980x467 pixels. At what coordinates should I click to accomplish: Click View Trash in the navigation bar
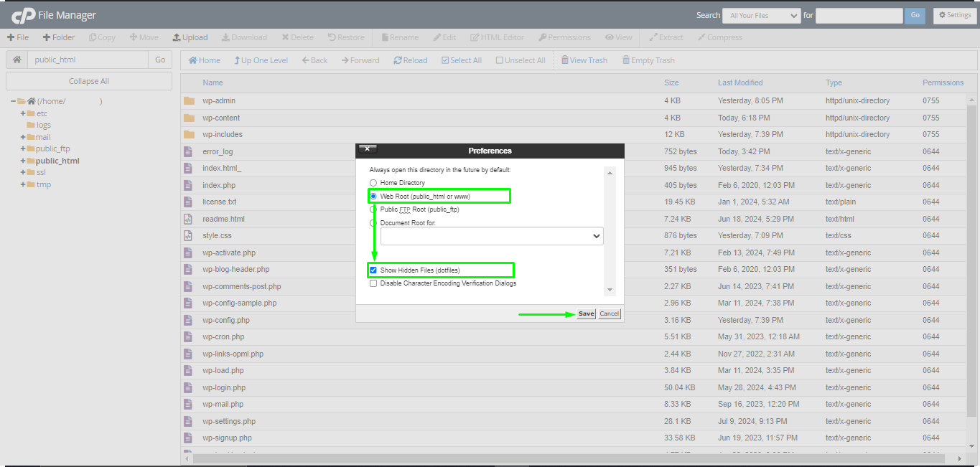(x=584, y=60)
